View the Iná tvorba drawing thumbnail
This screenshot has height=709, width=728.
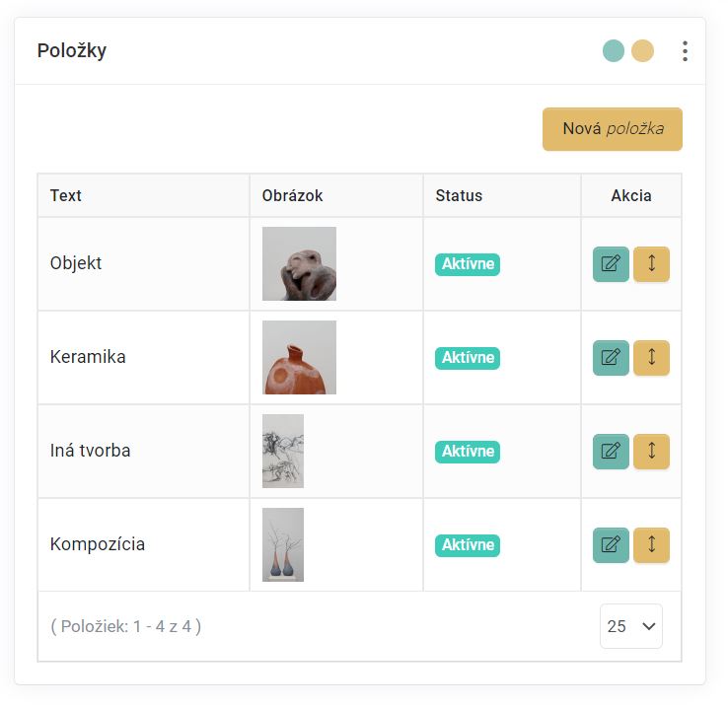(283, 451)
